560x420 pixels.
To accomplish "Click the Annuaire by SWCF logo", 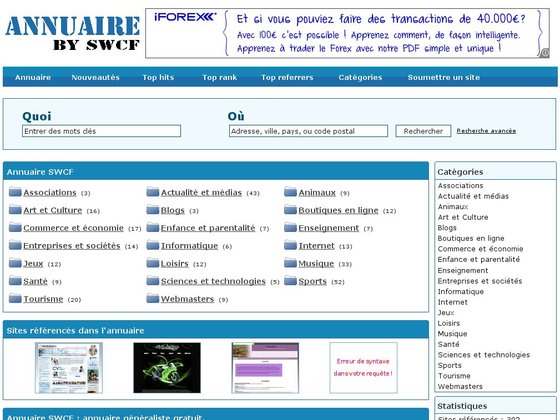I will click(72, 33).
